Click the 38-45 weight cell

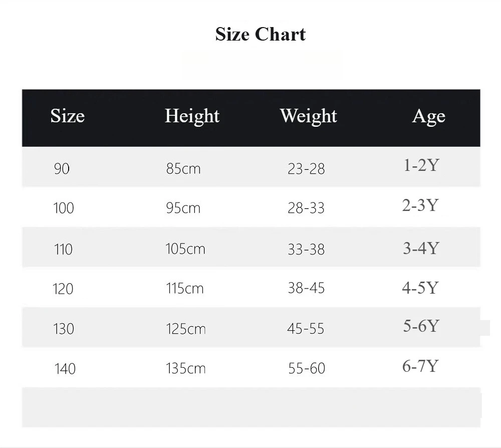point(306,288)
